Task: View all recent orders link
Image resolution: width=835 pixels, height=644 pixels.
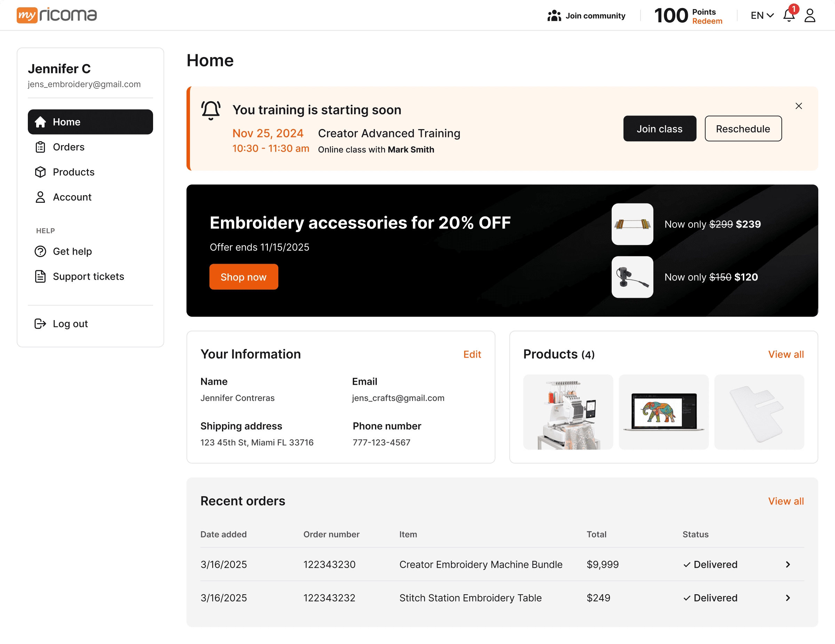Action: click(x=786, y=501)
